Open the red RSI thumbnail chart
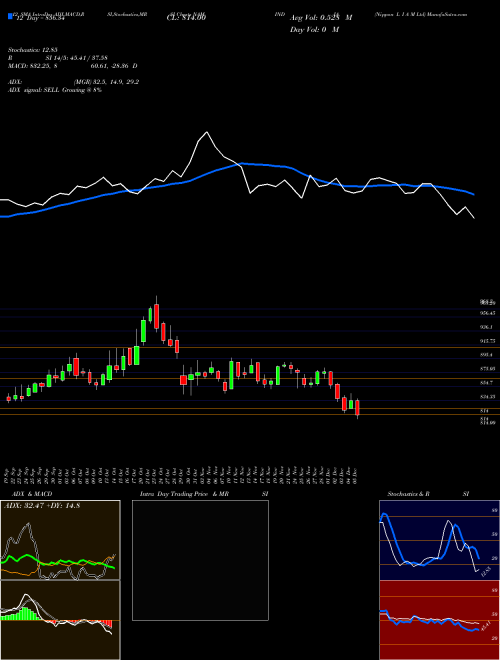Screen dimensions: 500x660 439,620
